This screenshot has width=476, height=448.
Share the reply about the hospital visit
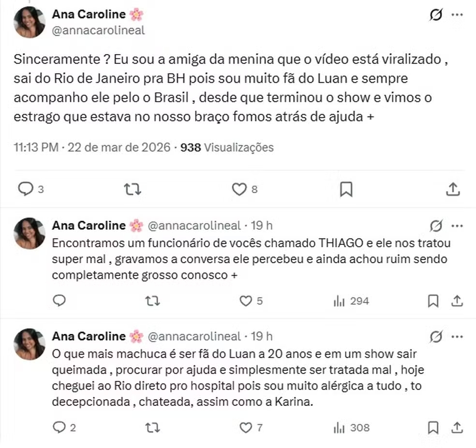457,428
